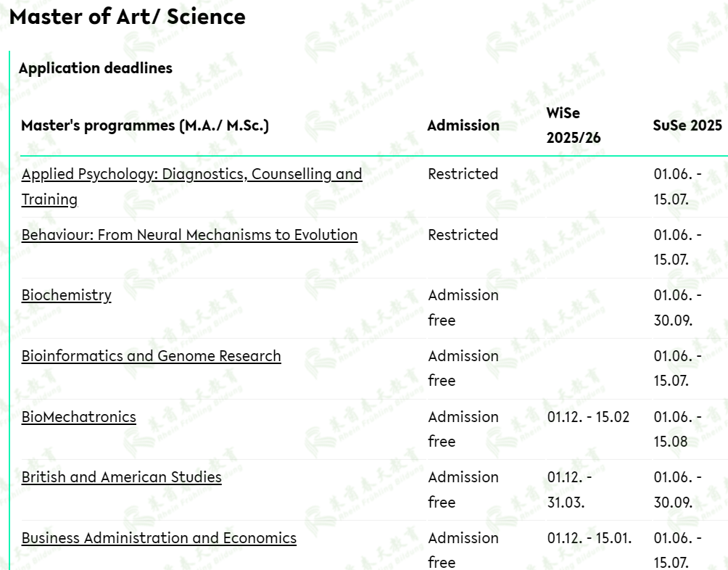Open the Biochemistry programme link
This screenshot has width=728, height=570.
[67, 295]
